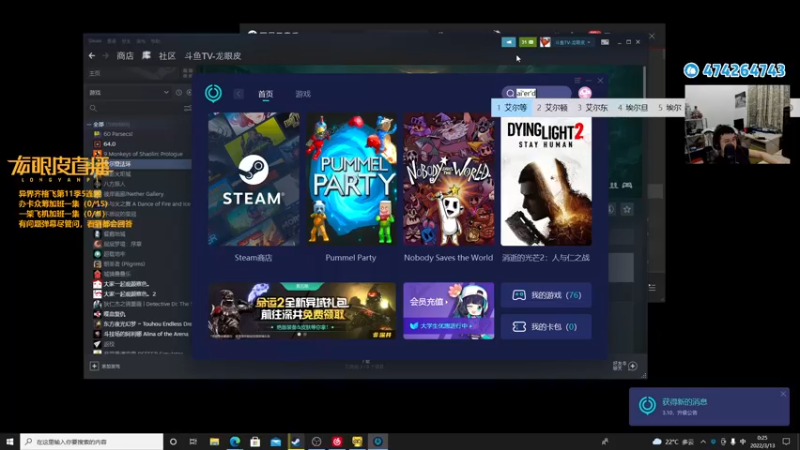Open the library filter sliders icon
Screen dimensions: 800x450
[x=187, y=108]
